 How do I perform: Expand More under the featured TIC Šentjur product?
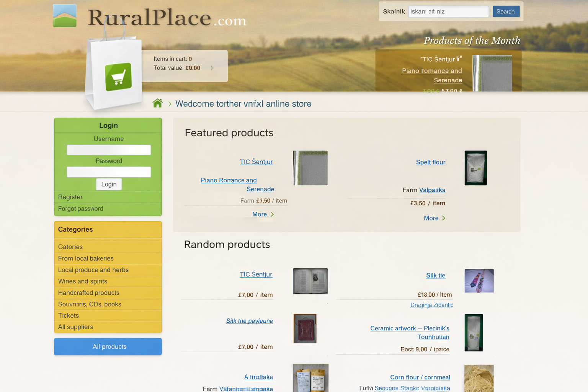click(x=260, y=214)
